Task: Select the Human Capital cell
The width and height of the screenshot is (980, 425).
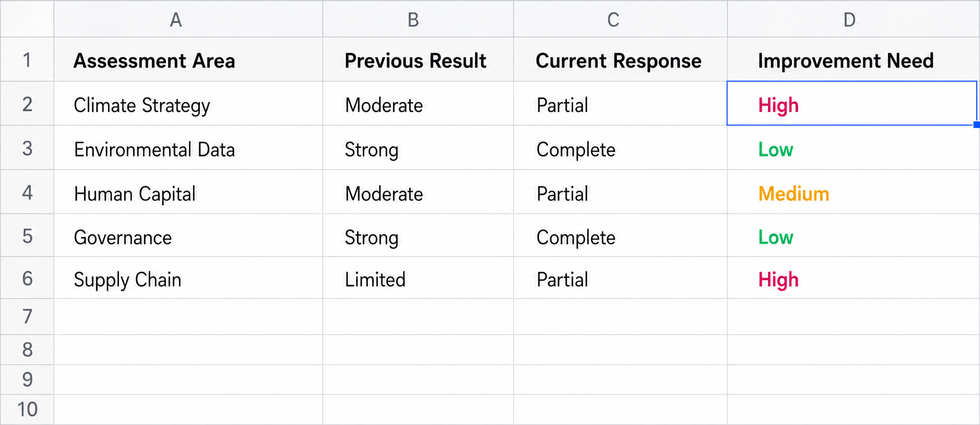Action: (188, 192)
